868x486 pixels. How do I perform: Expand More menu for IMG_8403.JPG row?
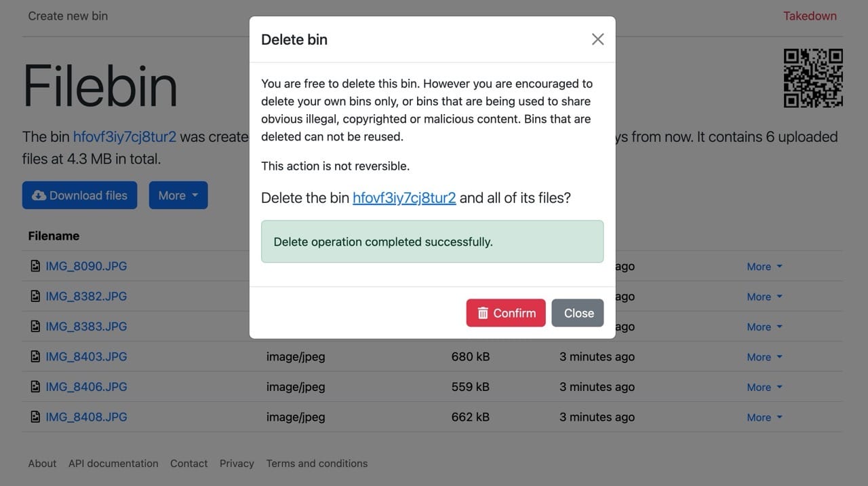[x=764, y=357]
